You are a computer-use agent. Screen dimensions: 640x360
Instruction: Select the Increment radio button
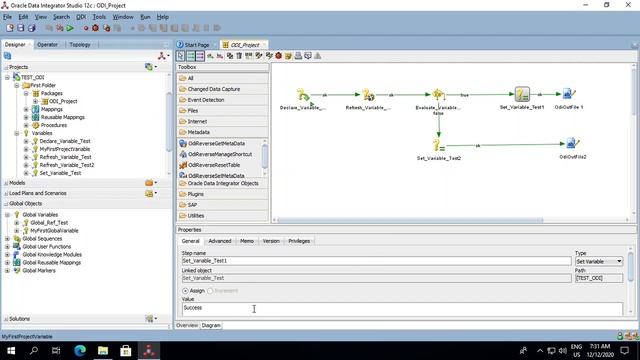click(x=210, y=291)
